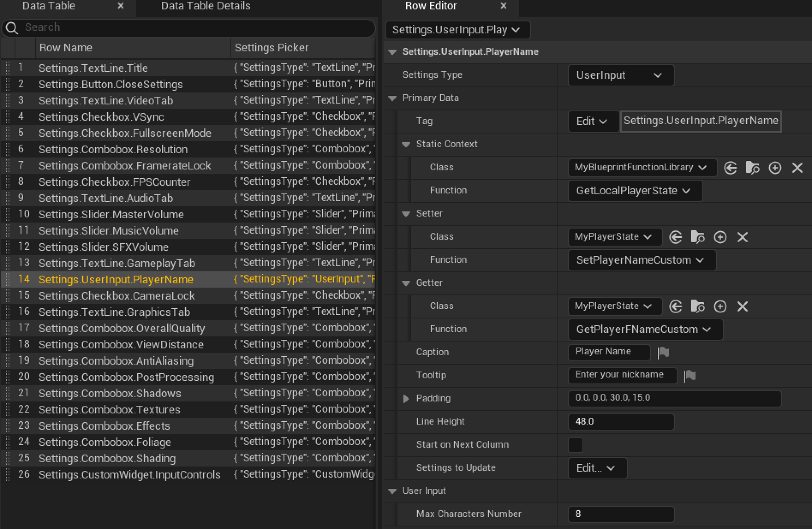
Task: Switch to the Row Editor tab
Action: (430, 6)
